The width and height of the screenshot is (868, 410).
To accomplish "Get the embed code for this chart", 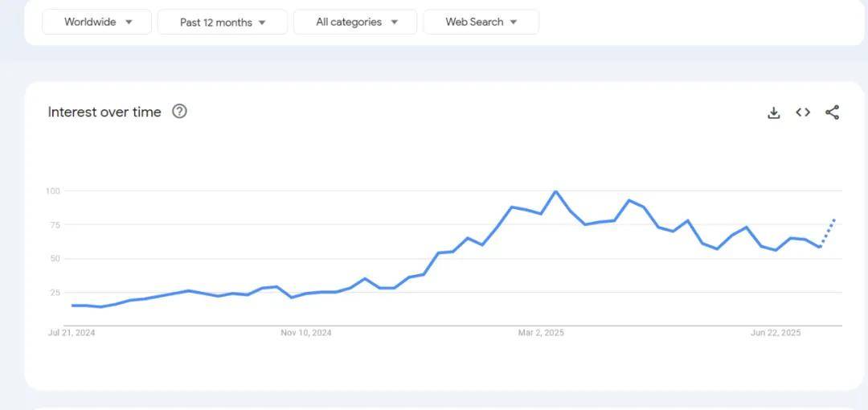I will 803,113.
